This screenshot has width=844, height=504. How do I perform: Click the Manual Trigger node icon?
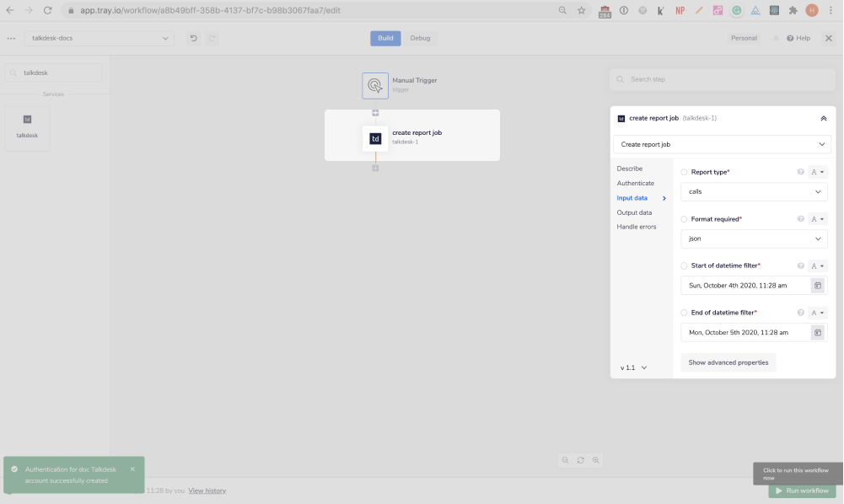click(x=375, y=85)
